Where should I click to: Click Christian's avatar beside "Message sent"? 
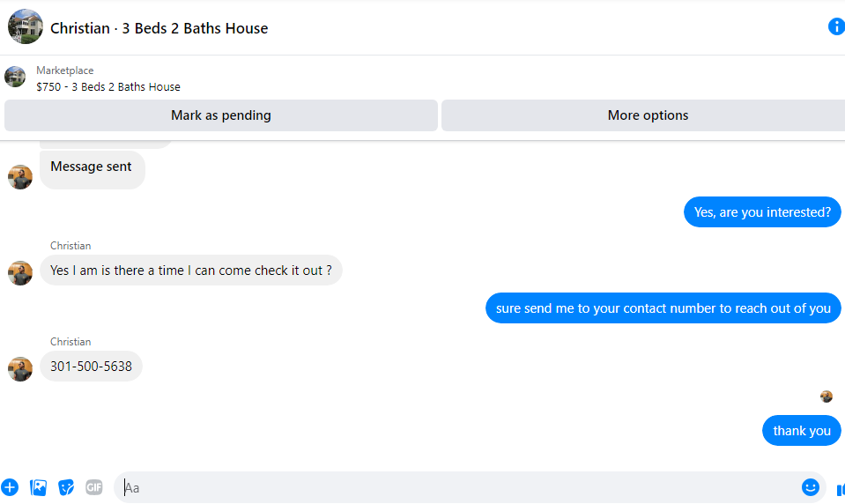coord(20,177)
